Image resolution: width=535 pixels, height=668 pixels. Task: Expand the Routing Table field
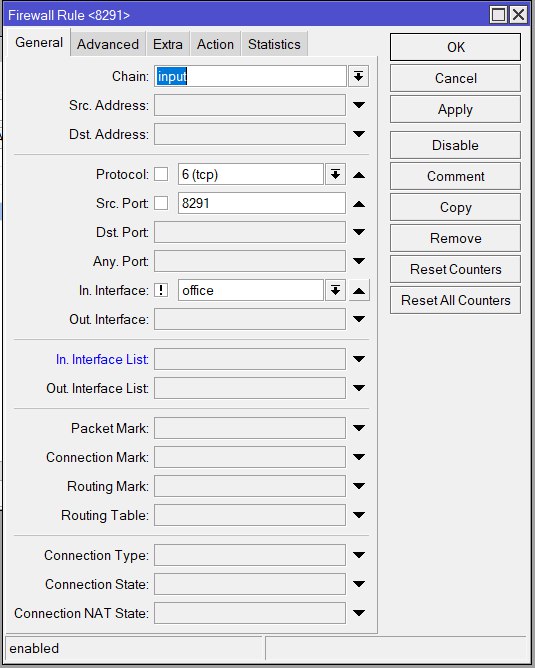[359, 515]
